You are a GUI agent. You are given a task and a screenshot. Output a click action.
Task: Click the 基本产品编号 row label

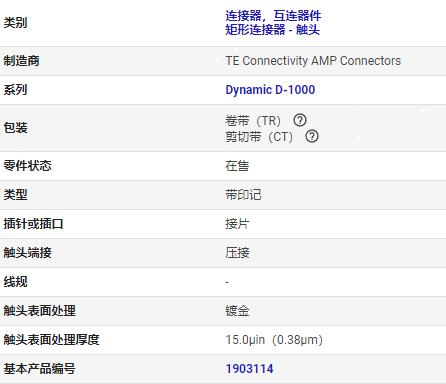point(39,369)
